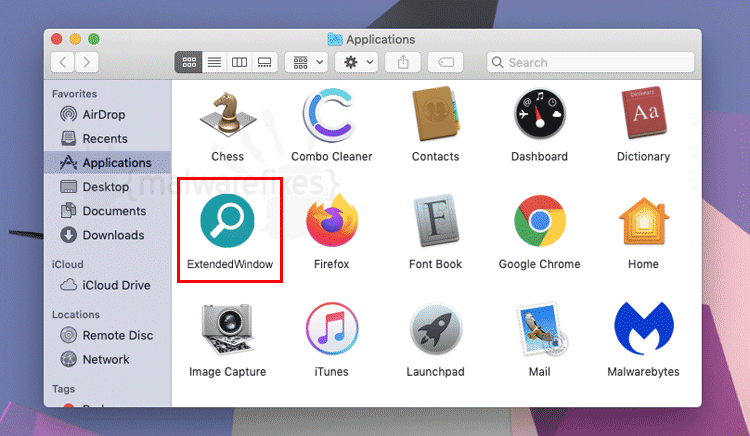Click the Favorites section header
Screen dimensions: 750x436
pyautogui.click(x=75, y=94)
